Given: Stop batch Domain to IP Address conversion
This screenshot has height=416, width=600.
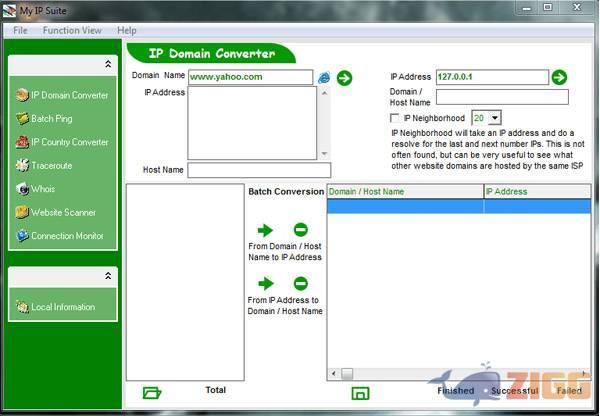Looking at the screenshot, I should pyautogui.click(x=301, y=230).
